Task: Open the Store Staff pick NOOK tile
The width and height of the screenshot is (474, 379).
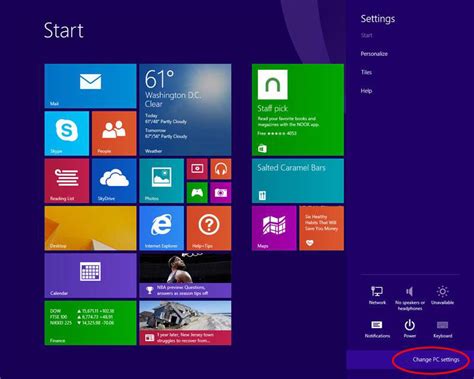Action: (x=298, y=110)
